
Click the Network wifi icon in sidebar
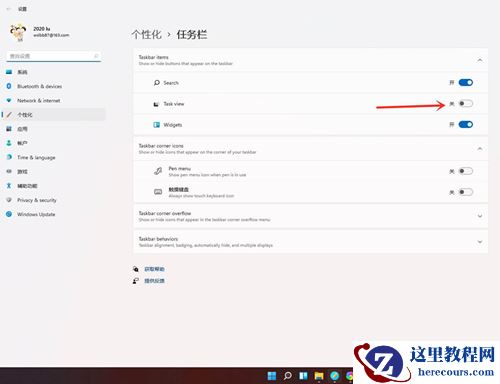9,100
